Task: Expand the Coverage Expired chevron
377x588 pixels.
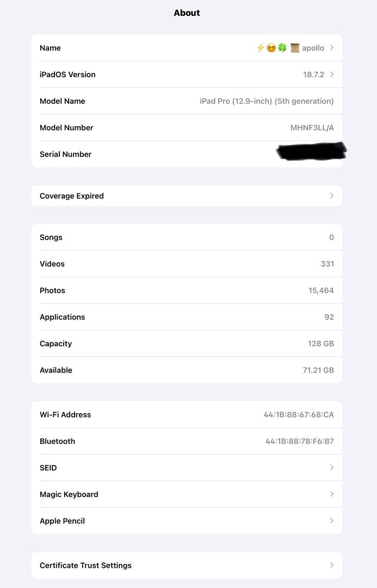Action: 332,196
